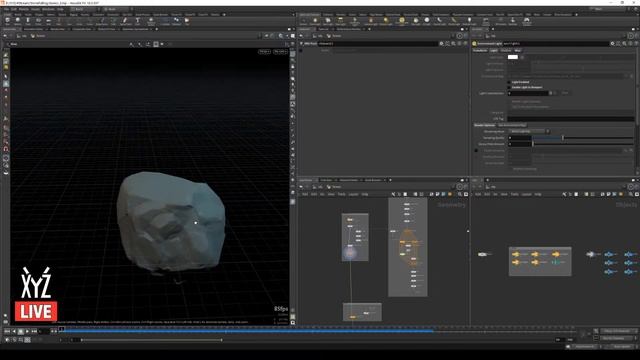Open the Auto Update dropdown at bottom right
Viewport: 640px width, 360px height.
(622, 347)
